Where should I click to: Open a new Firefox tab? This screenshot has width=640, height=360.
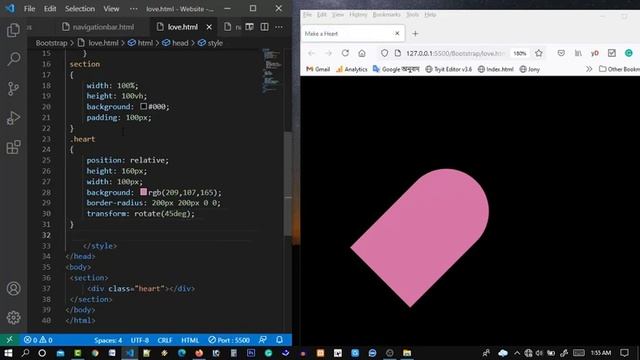tap(415, 33)
